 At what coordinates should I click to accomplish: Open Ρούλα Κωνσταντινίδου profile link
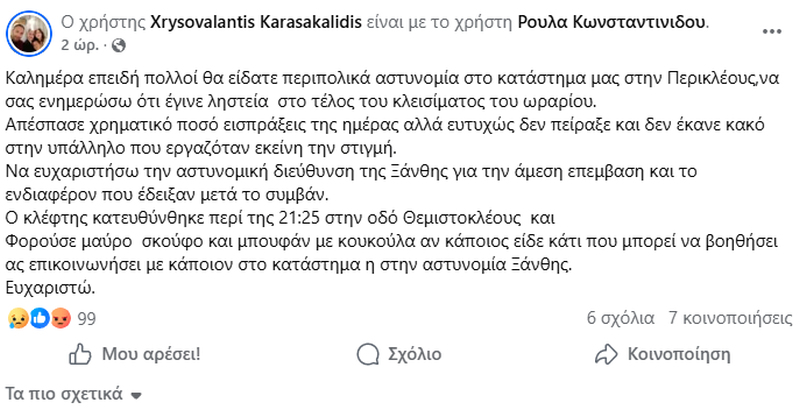[x=610, y=24]
